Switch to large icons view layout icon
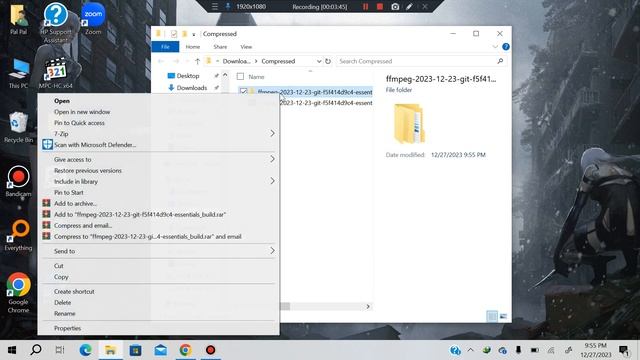Viewport: 640px width, 360px height. [503, 316]
